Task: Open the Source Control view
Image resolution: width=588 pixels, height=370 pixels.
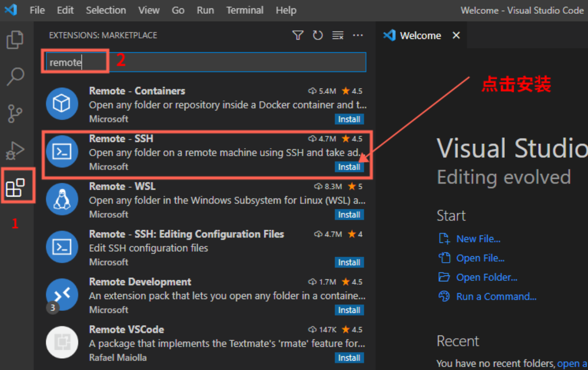Action: click(15, 113)
